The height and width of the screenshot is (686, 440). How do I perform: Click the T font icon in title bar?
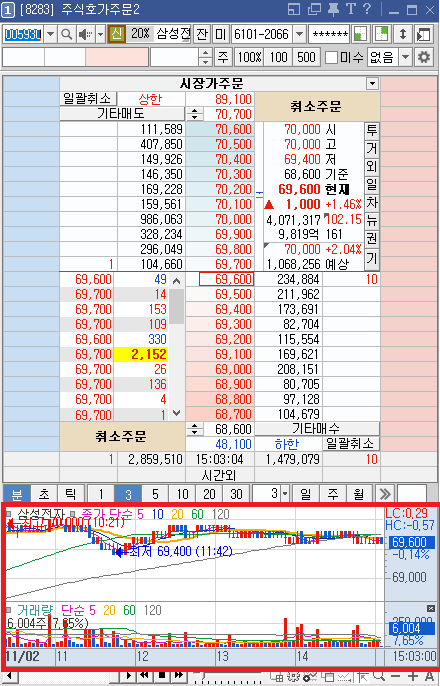tap(351, 10)
